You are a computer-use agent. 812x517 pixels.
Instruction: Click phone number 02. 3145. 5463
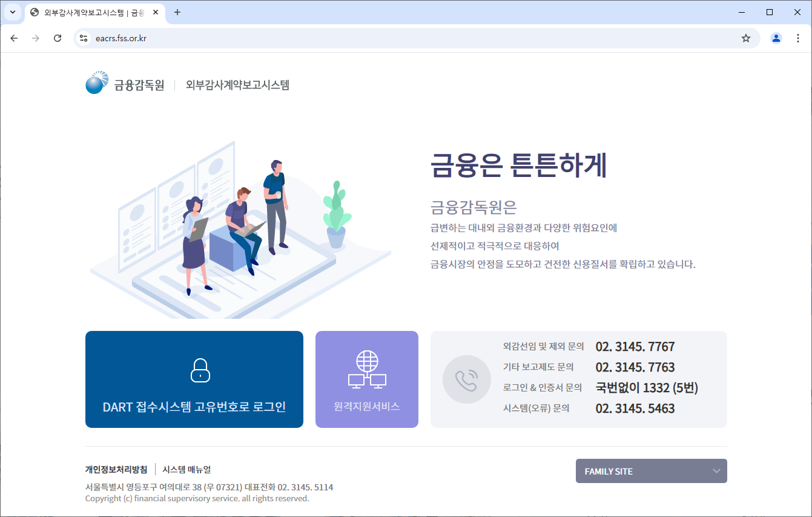click(x=635, y=409)
